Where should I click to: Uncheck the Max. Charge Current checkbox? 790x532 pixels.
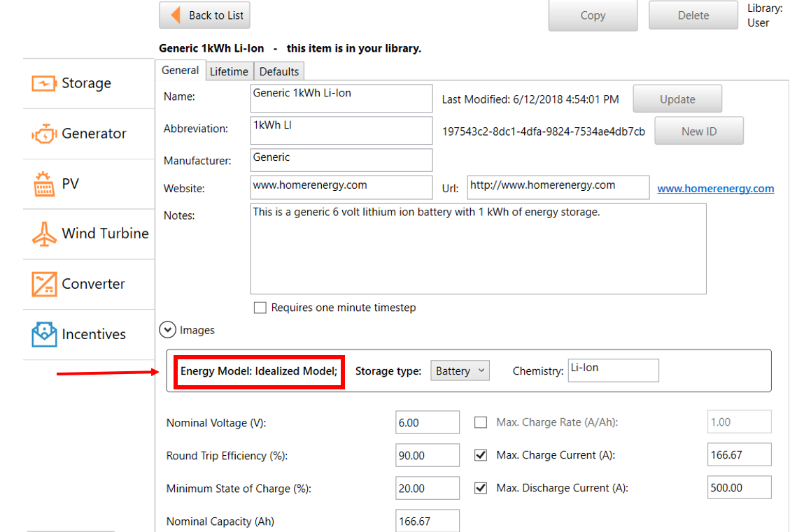pos(481,455)
